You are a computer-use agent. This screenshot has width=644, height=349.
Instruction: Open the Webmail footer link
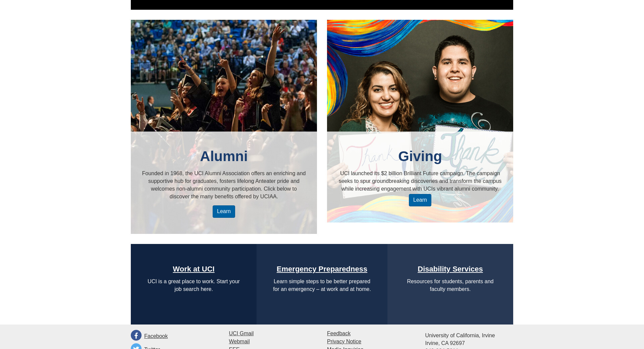[x=239, y=341]
